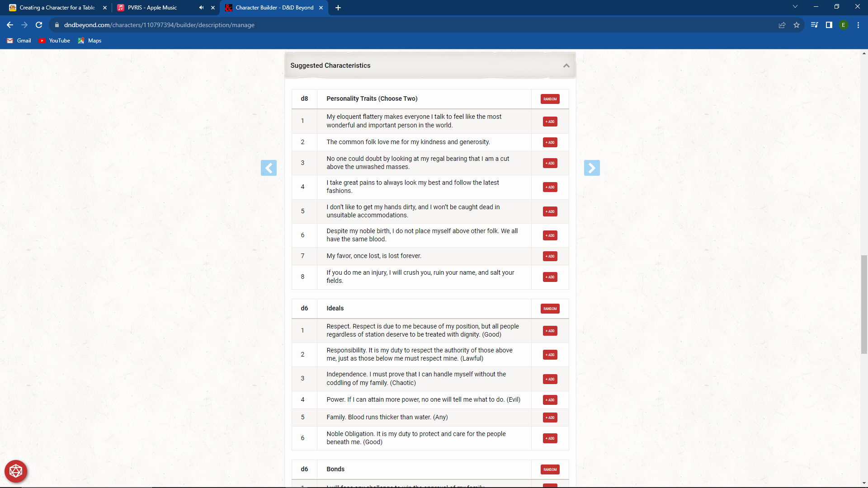Open the tab search dropdown

pyautogui.click(x=795, y=6)
